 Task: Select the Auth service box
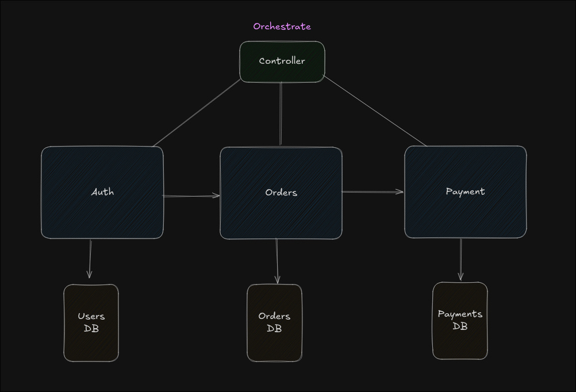[x=102, y=192]
